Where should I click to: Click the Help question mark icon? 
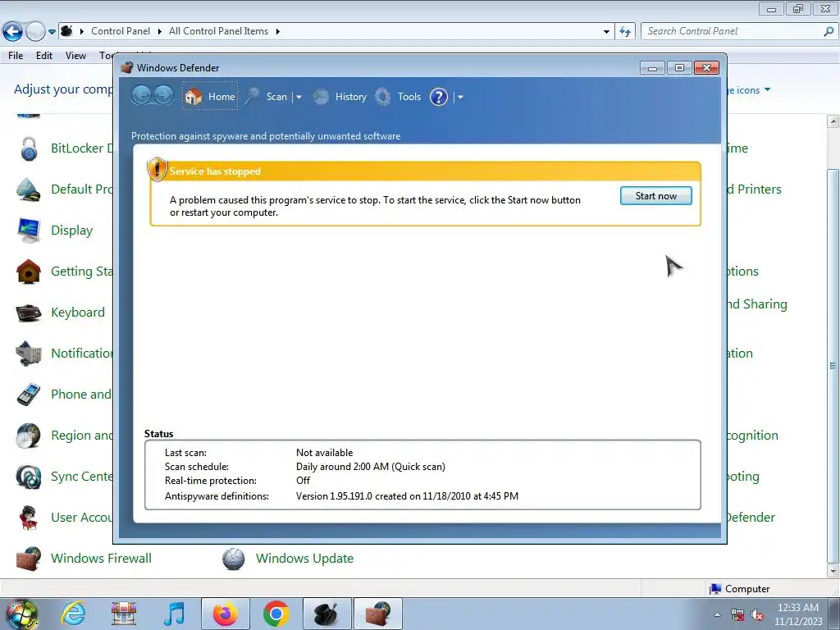tap(439, 97)
